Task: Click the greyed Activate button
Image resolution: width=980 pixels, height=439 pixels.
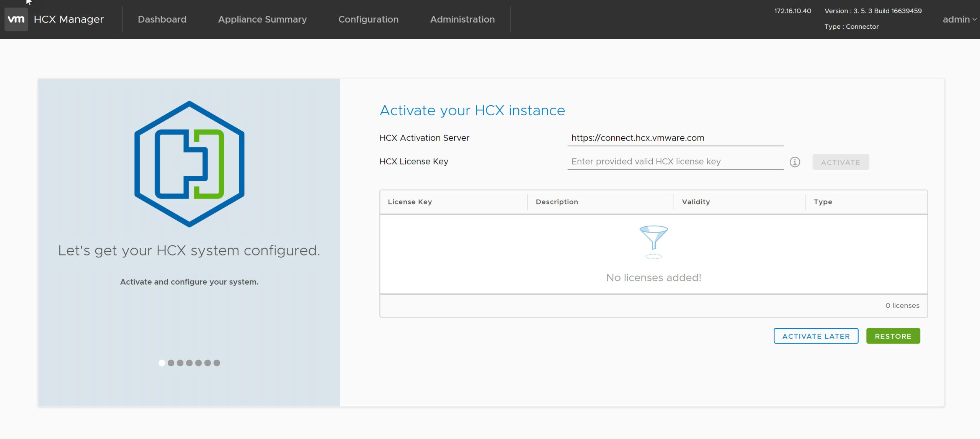Action: pos(840,162)
